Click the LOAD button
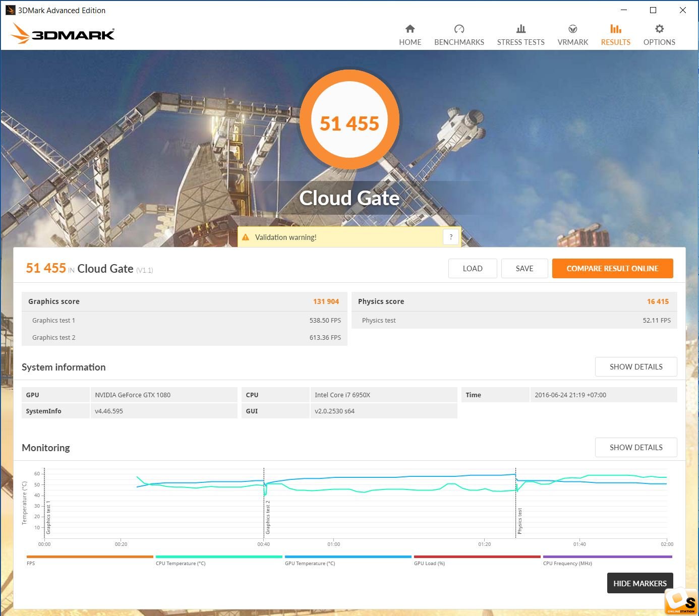This screenshot has width=699, height=616. pyautogui.click(x=473, y=269)
